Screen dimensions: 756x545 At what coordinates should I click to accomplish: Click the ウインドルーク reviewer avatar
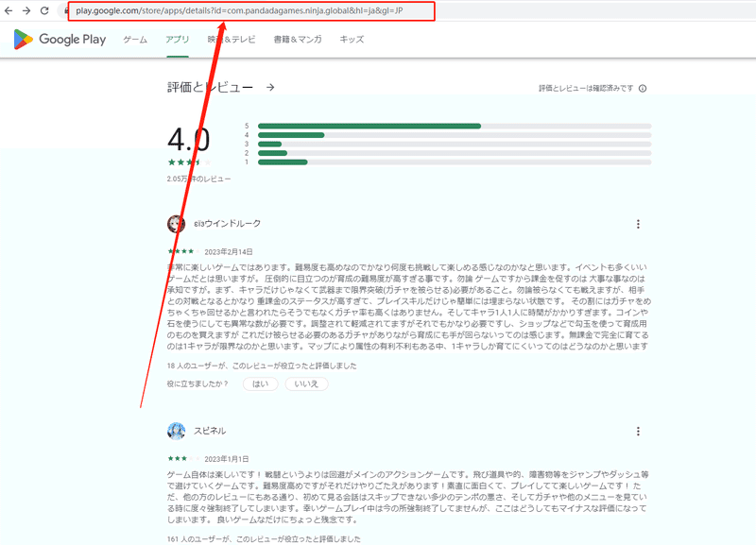click(x=176, y=224)
